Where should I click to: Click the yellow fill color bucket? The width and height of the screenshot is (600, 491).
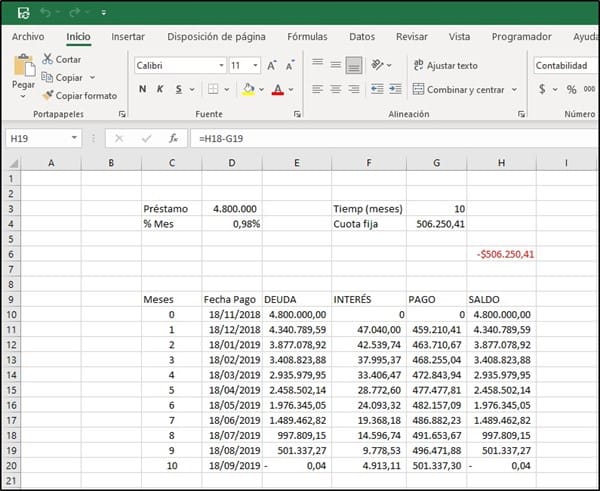click(248, 90)
